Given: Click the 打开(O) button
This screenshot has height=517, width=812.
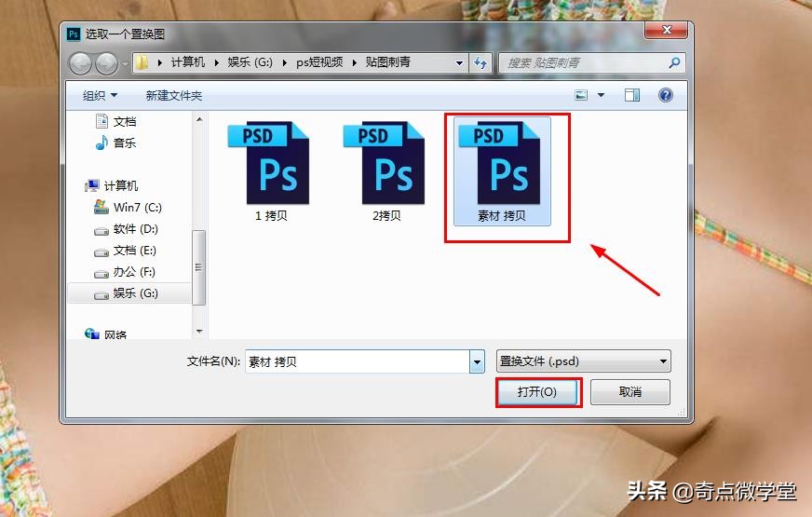Looking at the screenshot, I should (537, 392).
